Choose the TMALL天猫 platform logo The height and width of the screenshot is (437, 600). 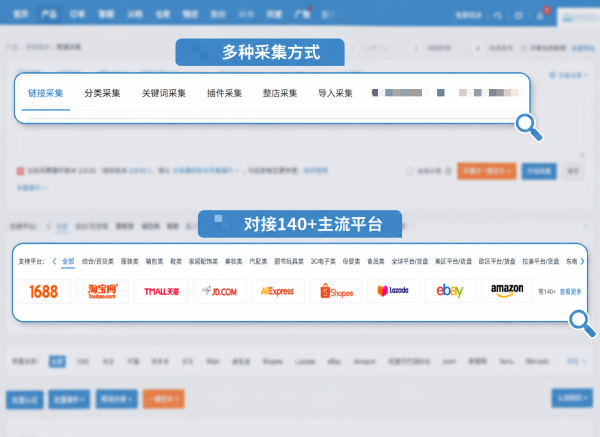pos(161,291)
